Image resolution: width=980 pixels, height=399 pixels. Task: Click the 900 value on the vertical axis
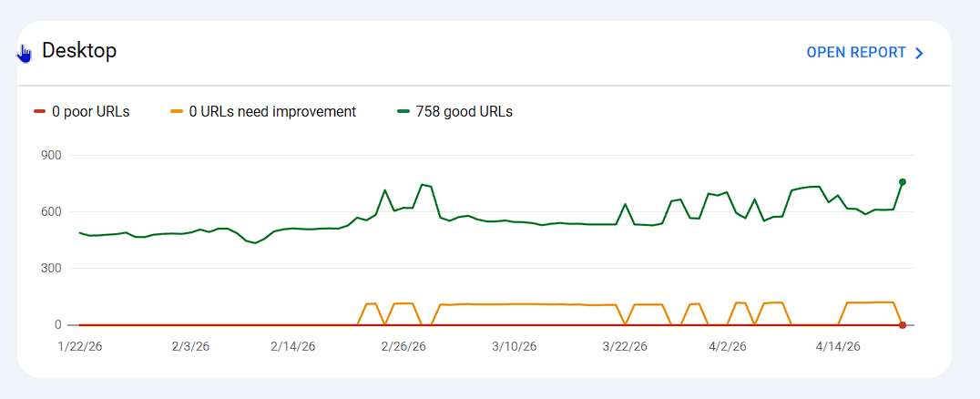click(51, 156)
